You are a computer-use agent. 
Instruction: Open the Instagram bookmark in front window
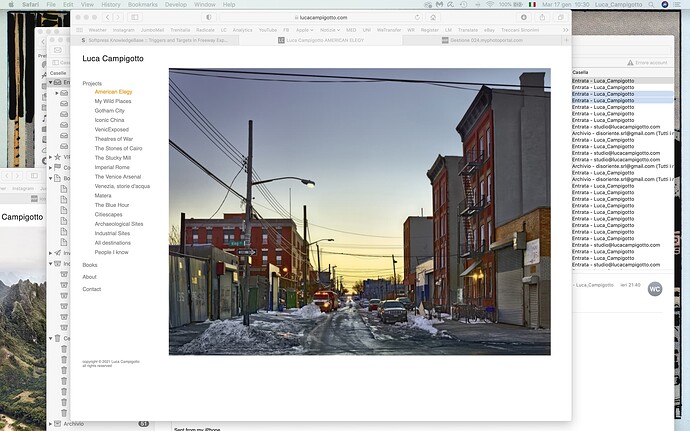(x=124, y=30)
